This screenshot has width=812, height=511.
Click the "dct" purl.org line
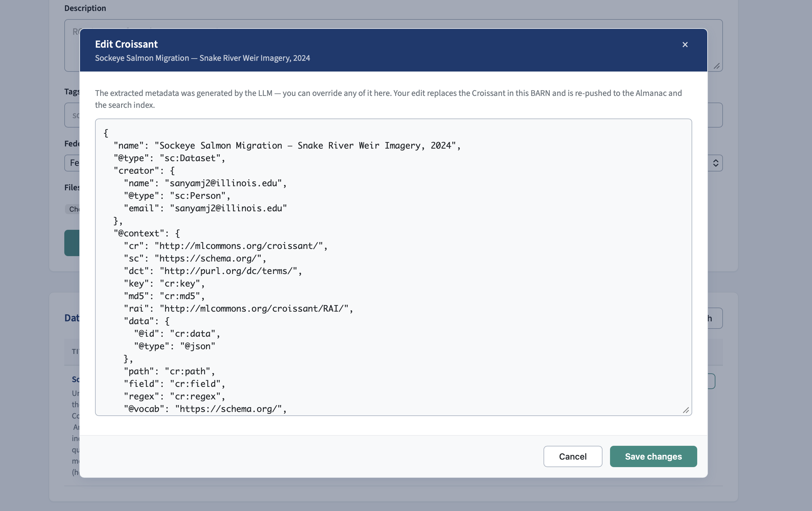(x=213, y=271)
